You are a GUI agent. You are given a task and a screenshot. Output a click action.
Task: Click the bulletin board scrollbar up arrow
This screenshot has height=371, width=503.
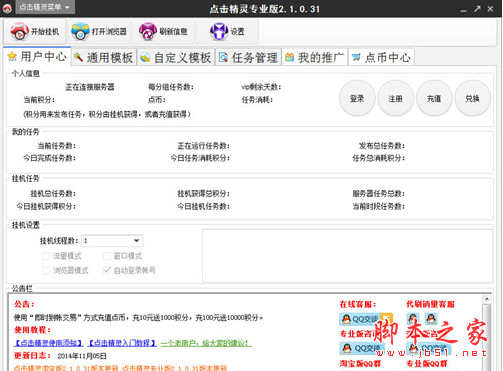coord(486,299)
